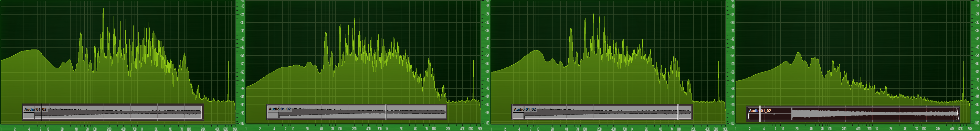Click the playhead line in second panel's clip
The height and width of the screenshot is (131, 980).
click(x=386, y=112)
